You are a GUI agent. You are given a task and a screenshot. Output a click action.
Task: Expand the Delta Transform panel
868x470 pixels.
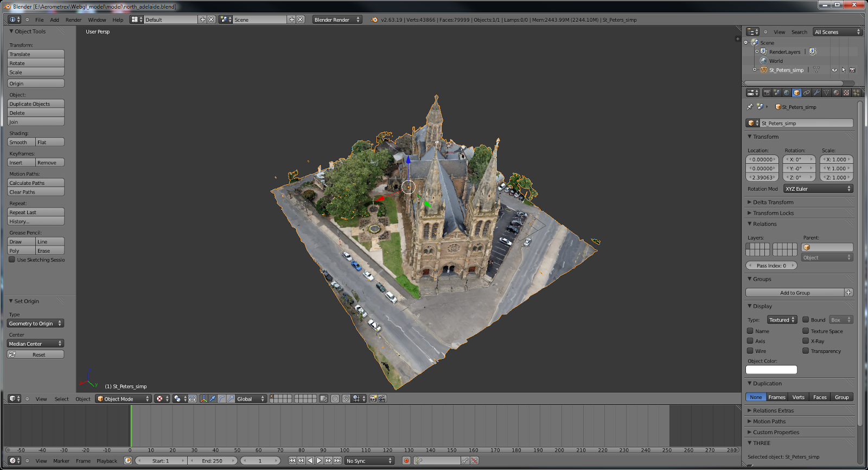point(773,202)
